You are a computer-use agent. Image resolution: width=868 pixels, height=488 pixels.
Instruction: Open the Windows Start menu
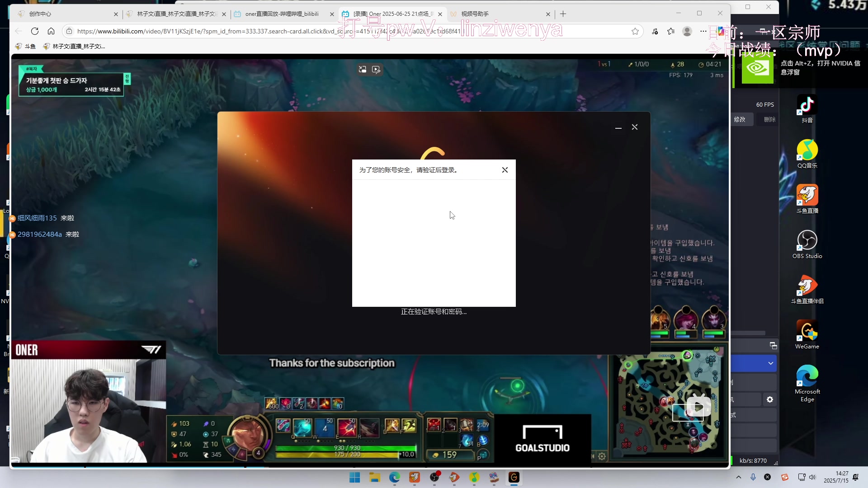(x=355, y=477)
